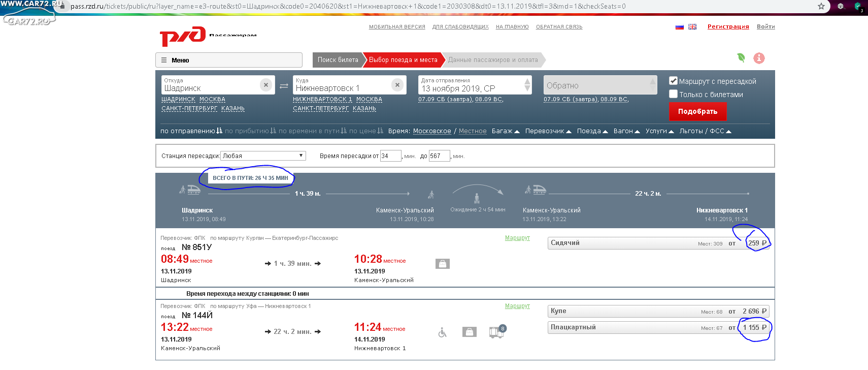Switch site to English flag language
This screenshot has width=868, height=370.
pos(692,27)
